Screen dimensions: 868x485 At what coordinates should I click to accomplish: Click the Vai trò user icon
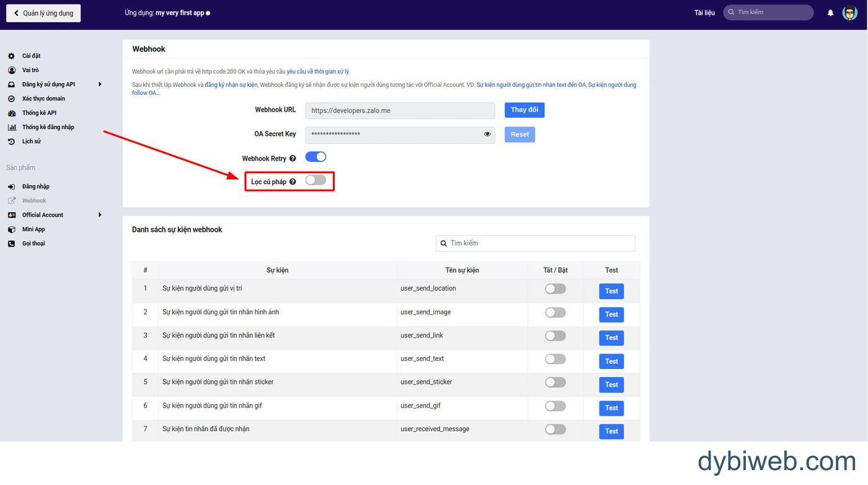[11, 70]
